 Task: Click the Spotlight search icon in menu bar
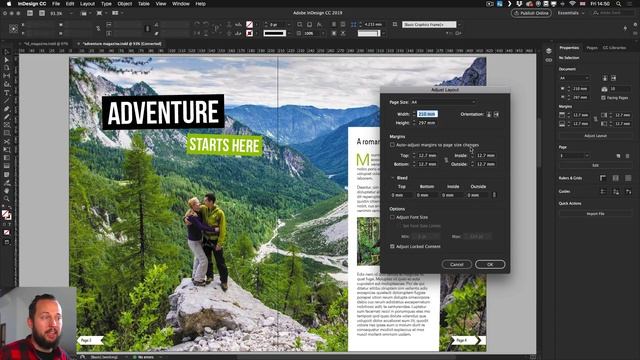click(x=619, y=4)
